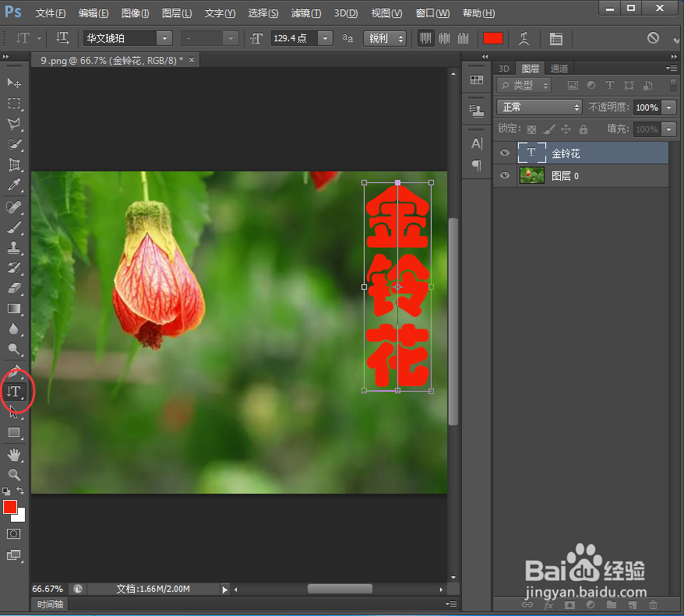Open the fill percentage dropdown
Image resolution: width=684 pixels, height=616 pixels.
668,129
